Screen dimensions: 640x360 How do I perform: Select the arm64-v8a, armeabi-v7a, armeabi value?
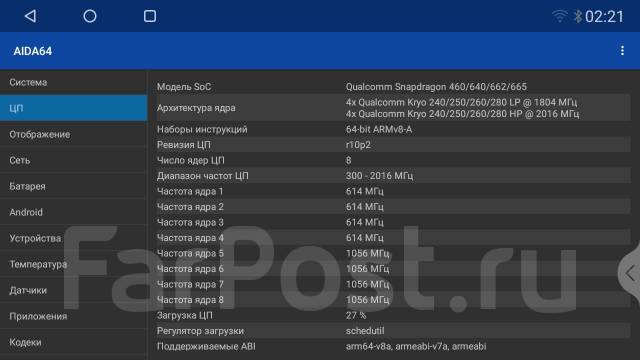[416, 347]
